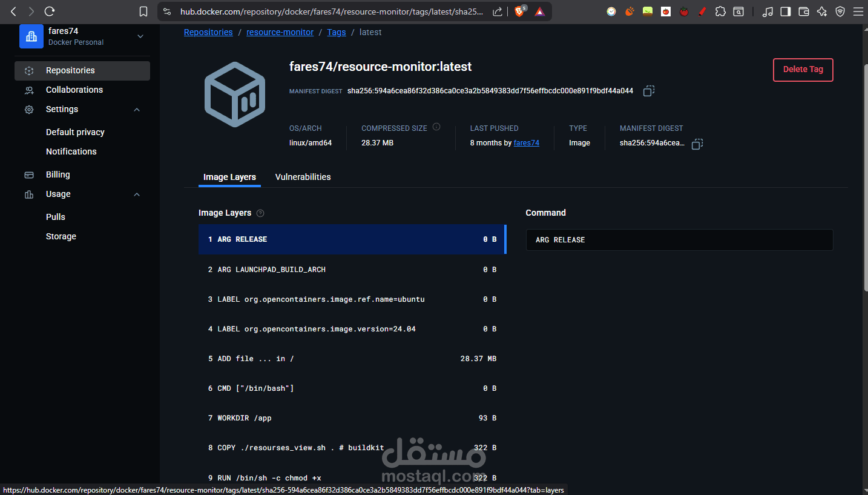
Task: Go forward with the browser forward arrow
Action: 31,12
